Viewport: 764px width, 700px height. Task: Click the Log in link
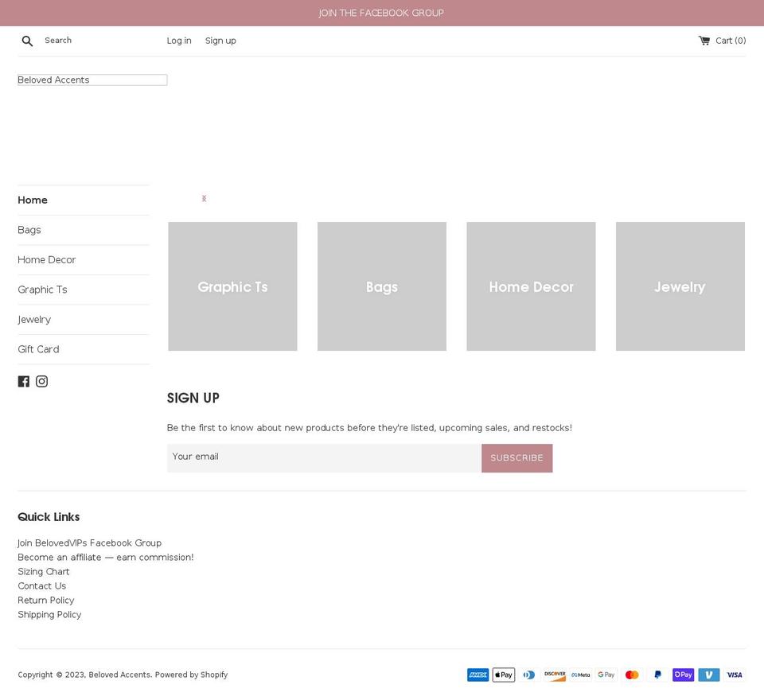pos(178,41)
